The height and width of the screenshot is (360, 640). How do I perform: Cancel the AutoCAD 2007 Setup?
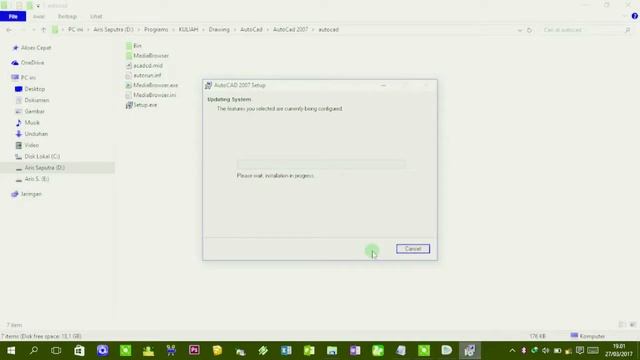(413, 249)
